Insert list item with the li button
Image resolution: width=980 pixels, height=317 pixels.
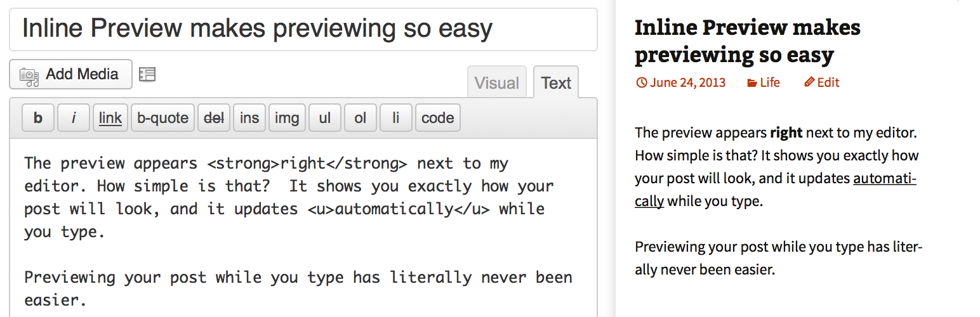click(396, 118)
